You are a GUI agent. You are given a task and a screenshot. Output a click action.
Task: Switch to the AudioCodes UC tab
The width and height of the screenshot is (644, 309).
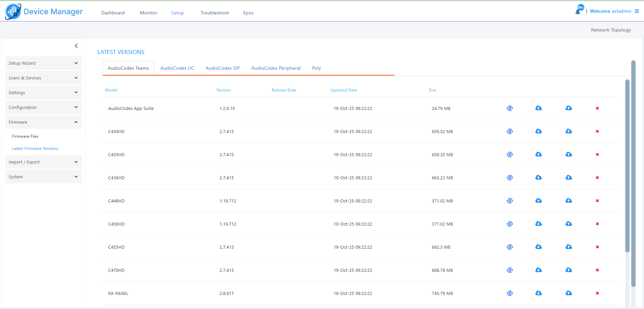pos(177,68)
